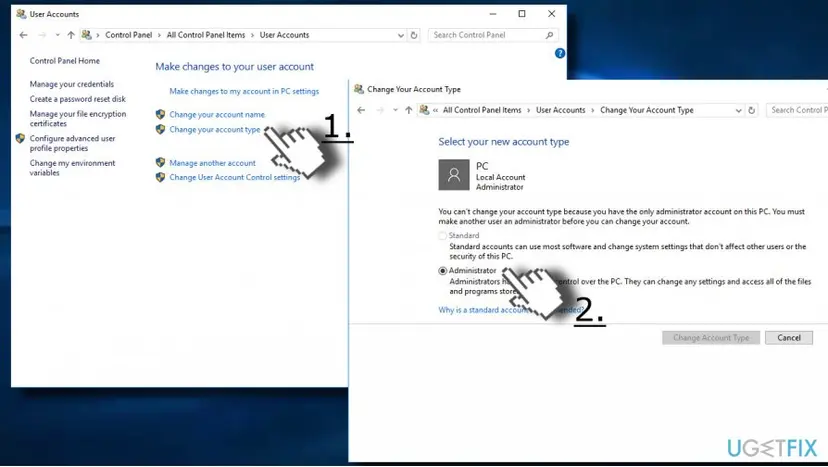Click shield icon beside Configure advanced user profile
The height and width of the screenshot is (467, 828).
(x=20, y=138)
